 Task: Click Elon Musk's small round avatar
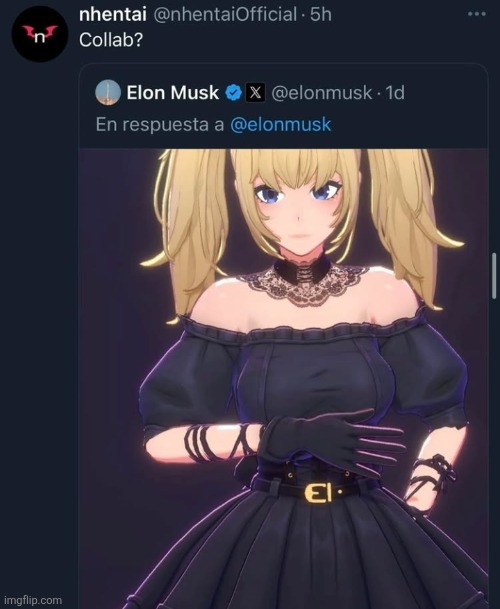[x=108, y=92]
